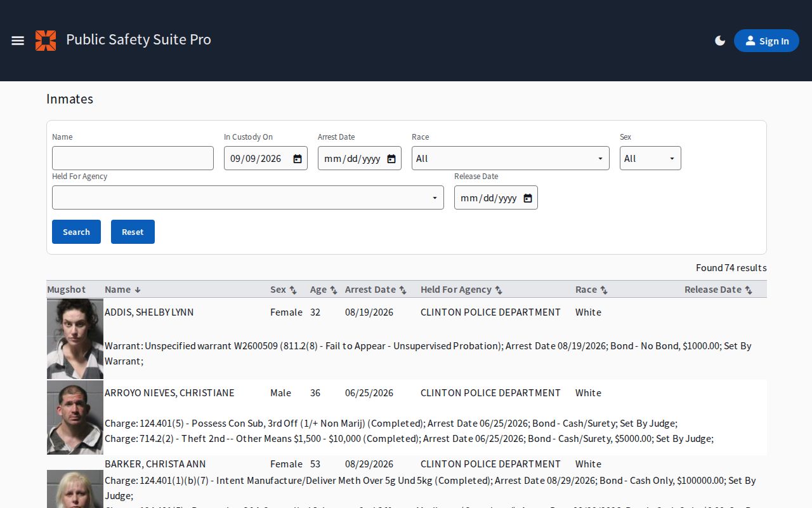Click the name ADDIS, SHELBY LYNN

tap(149, 312)
